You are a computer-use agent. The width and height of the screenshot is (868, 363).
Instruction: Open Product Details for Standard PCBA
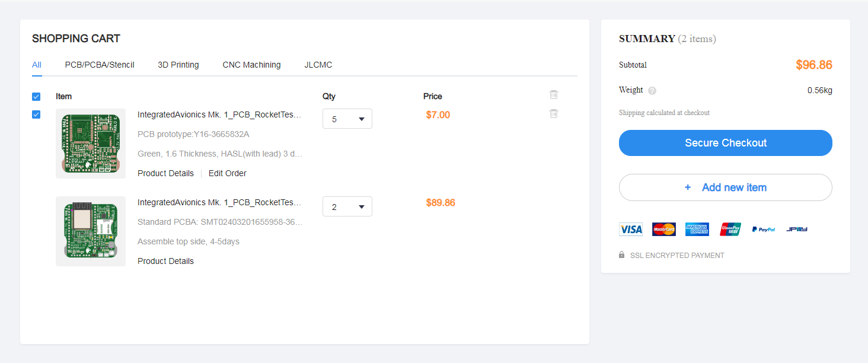click(x=165, y=261)
